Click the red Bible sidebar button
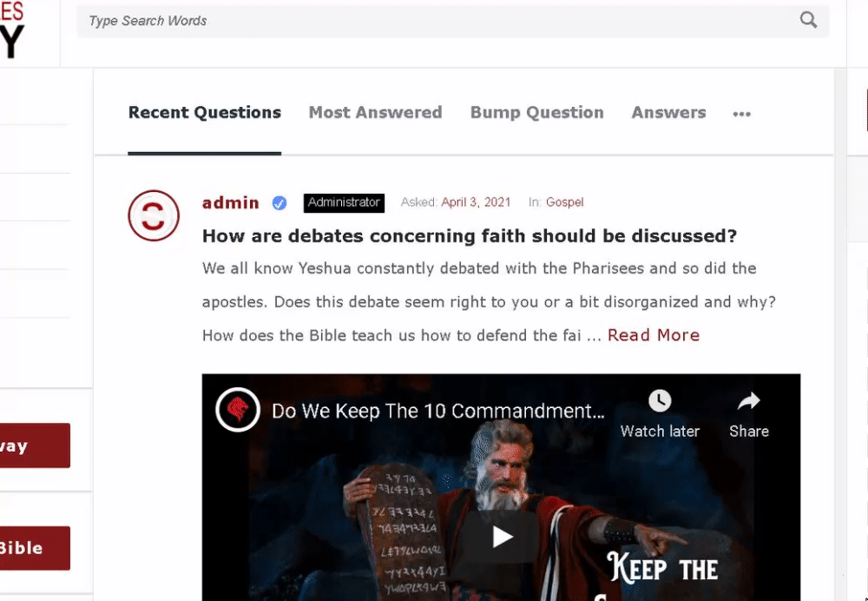868x601 pixels. [x=35, y=548]
